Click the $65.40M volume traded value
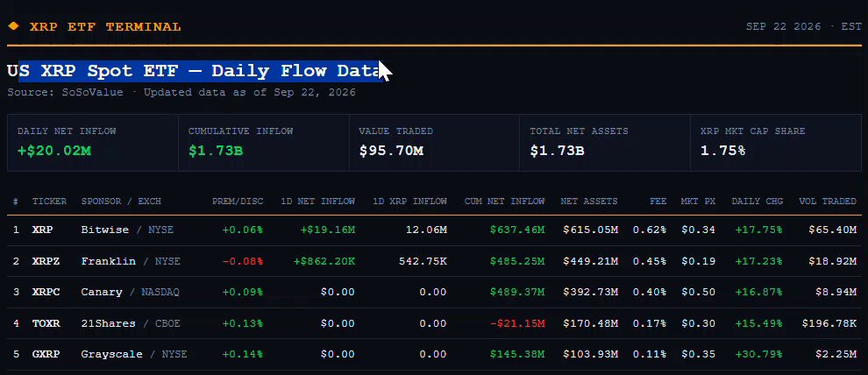 click(x=833, y=230)
